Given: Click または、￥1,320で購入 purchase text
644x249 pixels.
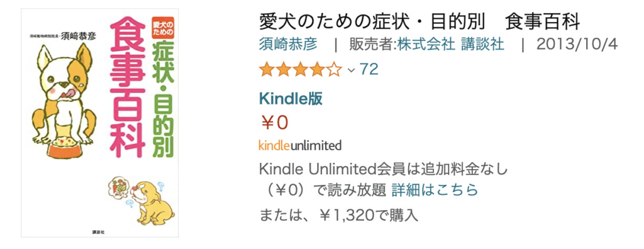Looking at the screenshot, I should coord(338,214).
